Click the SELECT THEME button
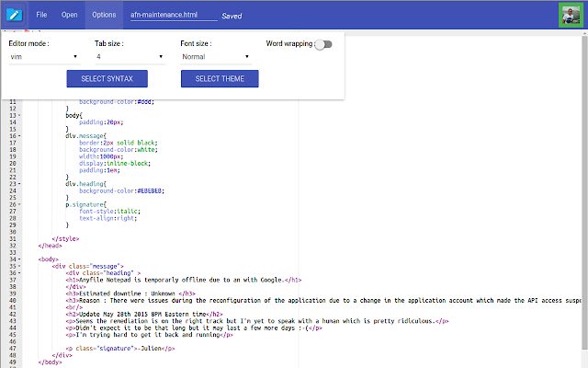The width and height of the screenshot is (588, 368). pos(220,78)
